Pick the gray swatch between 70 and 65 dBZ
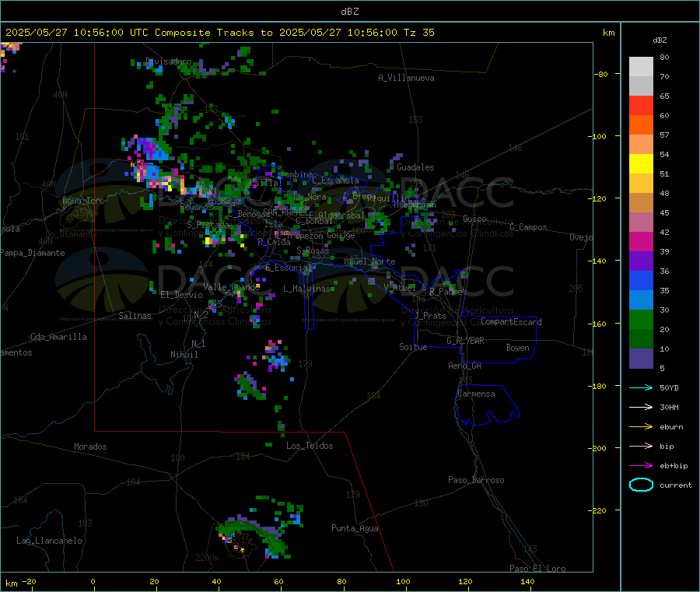Viewport: 700px width, 592px height. click(x=641, y=86)
